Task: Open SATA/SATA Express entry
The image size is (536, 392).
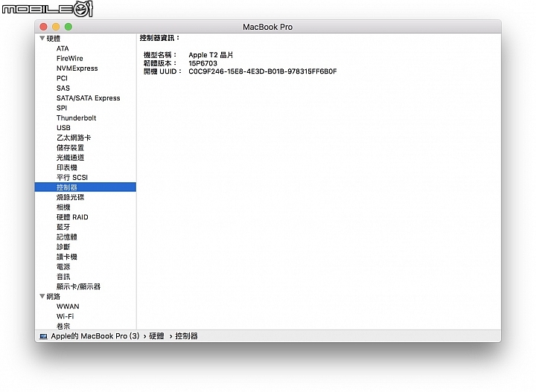Action: click(88, 98)
